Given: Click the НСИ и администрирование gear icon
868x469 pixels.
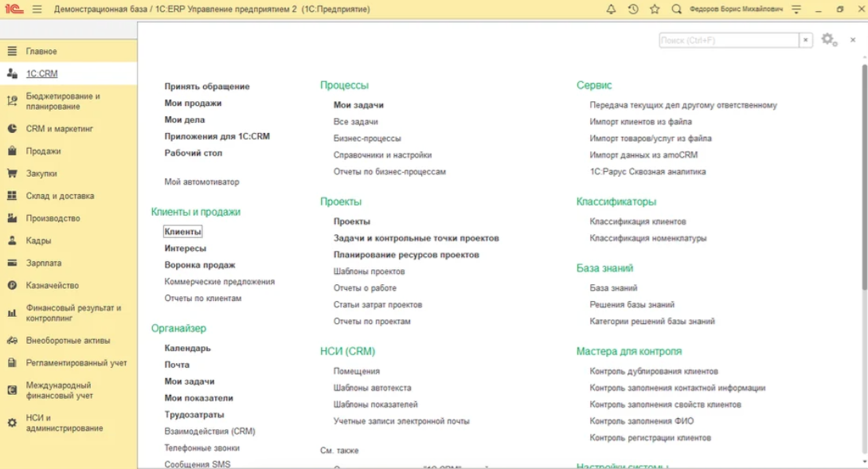Looking at the screenshot, I should pos(12,423).
